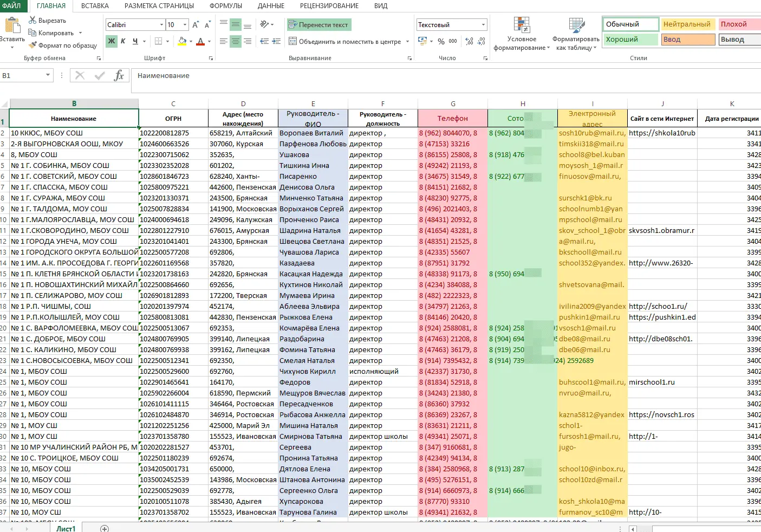Select column G header
This screenshot has width=761, height=532.
pyautogui.click(x=453, y=103)
